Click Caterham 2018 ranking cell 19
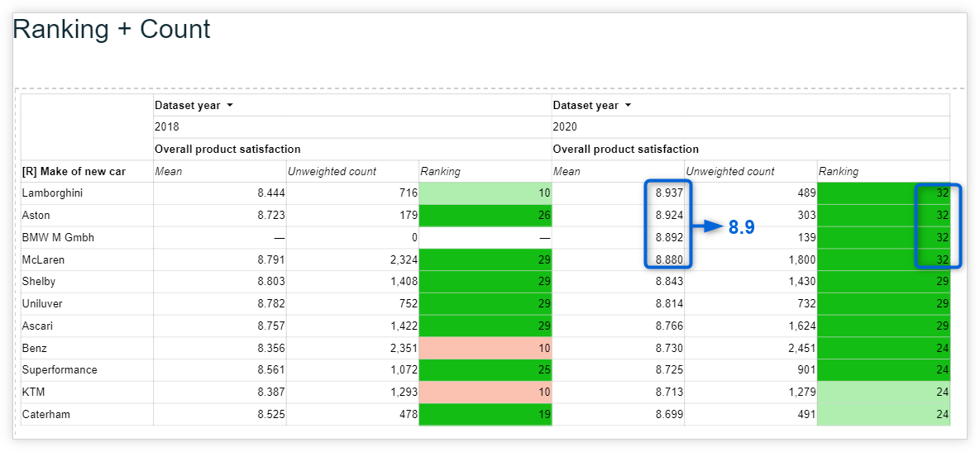This screenshot has width=980, height=452. [485, 414]
